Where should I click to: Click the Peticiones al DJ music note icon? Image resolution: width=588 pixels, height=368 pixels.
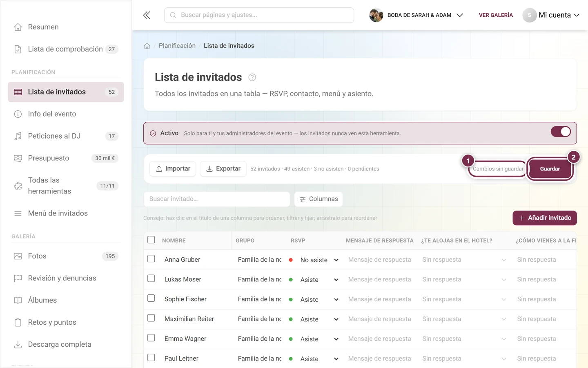[18, 136]
